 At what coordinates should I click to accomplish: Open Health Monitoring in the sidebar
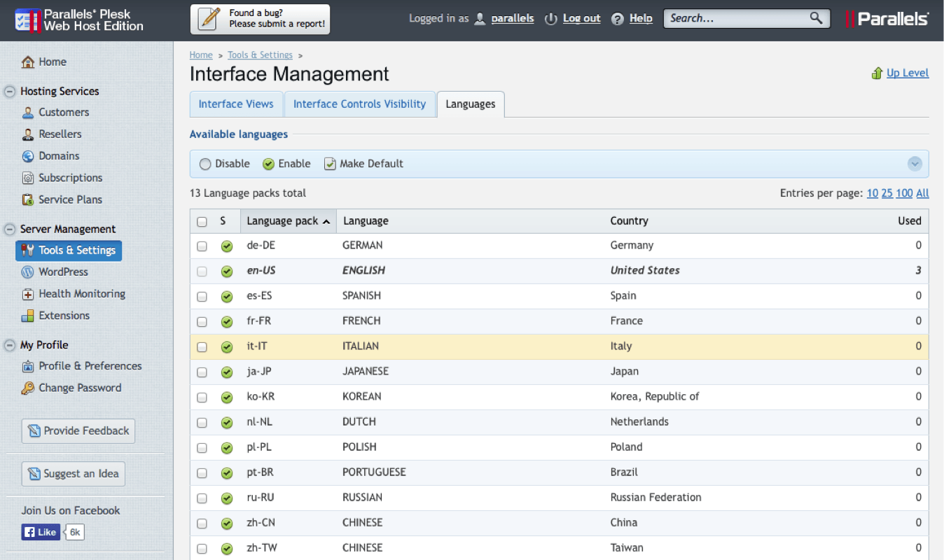tap(82, 294)
